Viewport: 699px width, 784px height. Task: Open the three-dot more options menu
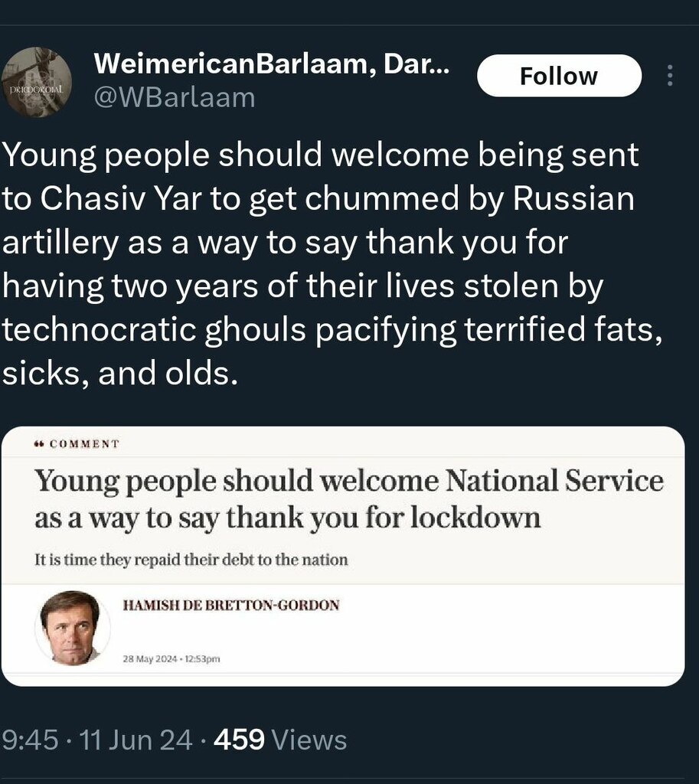pyautogui.click(x=670, y=76)
